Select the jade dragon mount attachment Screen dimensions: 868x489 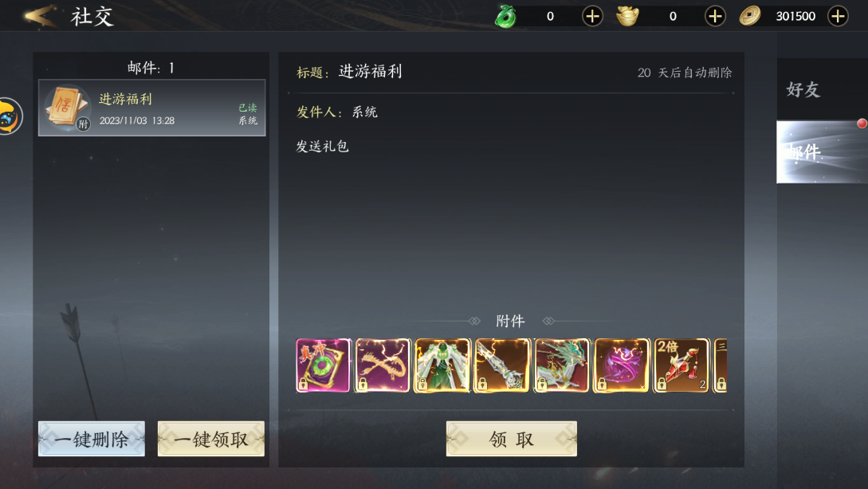(563, 365)
